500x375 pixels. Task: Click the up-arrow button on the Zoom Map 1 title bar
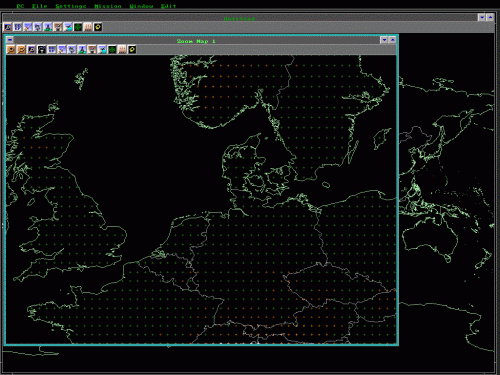click(392, 40)
